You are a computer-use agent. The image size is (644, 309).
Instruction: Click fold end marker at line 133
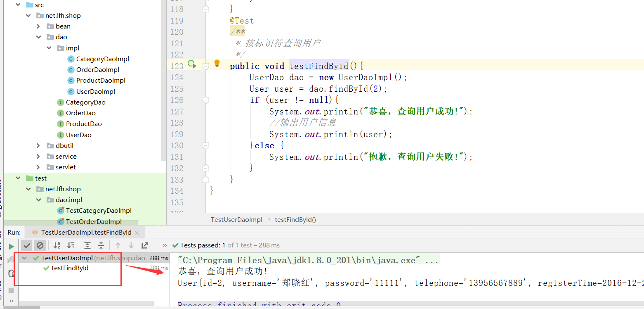point(206,179)
